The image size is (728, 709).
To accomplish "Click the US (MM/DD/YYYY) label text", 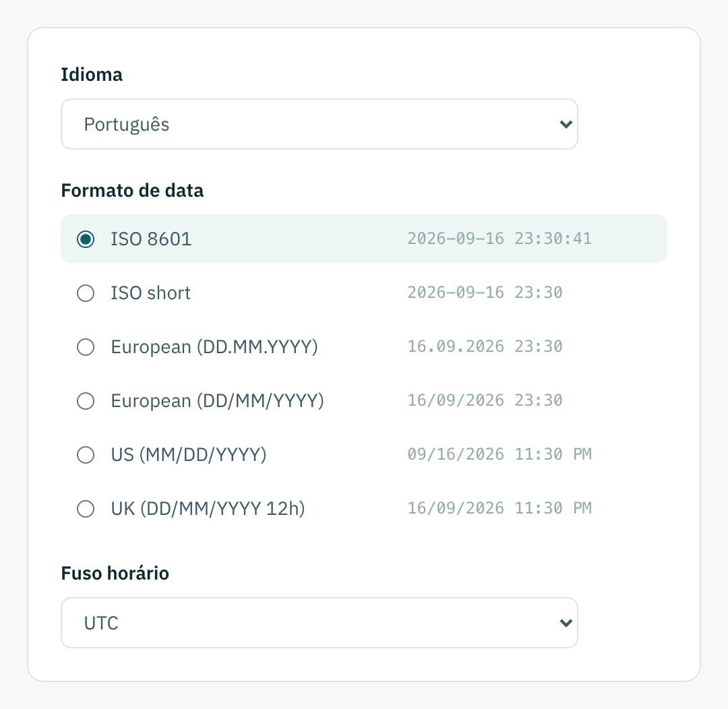I will [189, 454].
